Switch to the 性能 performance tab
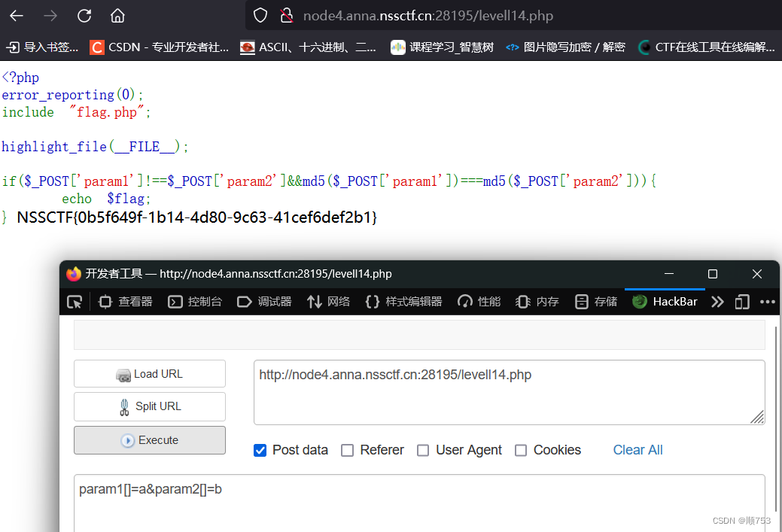Screen dimensions: 782x532 coord(479,302)
